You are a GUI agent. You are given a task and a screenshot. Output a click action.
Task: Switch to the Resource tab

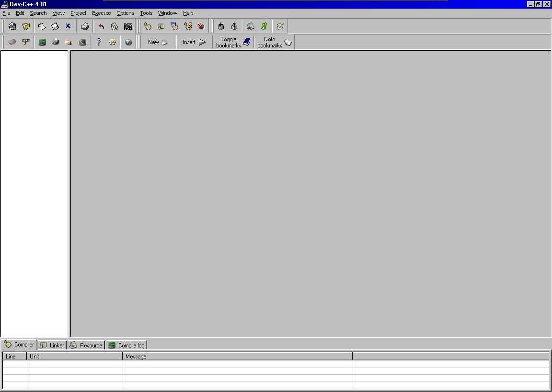coord(86,345)
